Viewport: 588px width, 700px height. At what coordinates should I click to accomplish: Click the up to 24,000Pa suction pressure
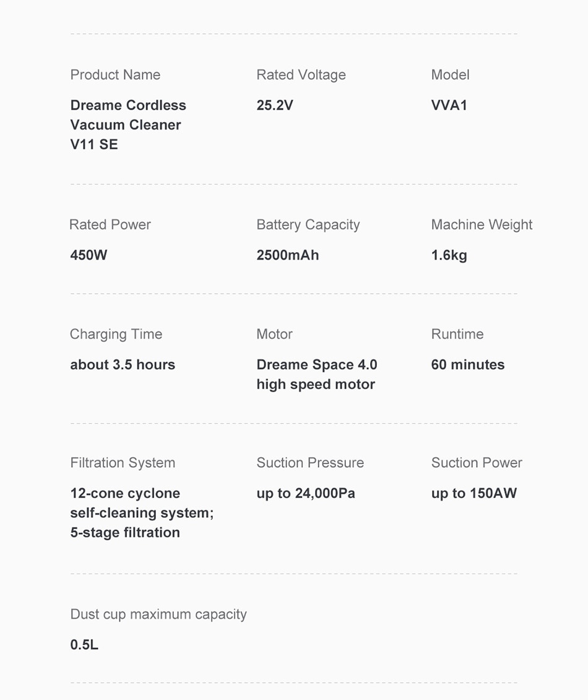pos(306,493)
